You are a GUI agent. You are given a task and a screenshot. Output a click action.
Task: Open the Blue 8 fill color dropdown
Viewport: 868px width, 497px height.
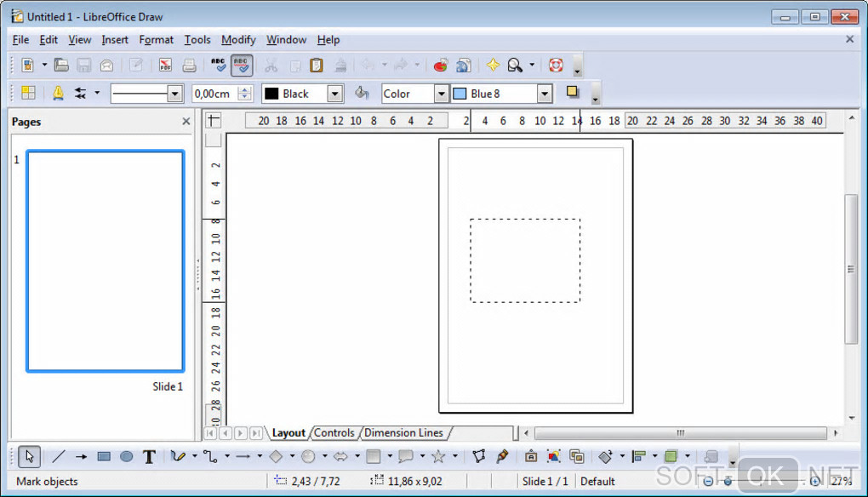(545, 94)
